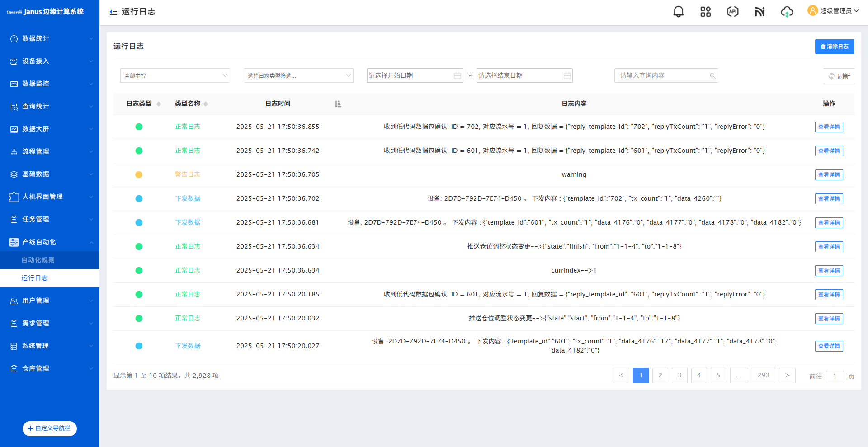Expand the 数据统计 sidebar menu
Viewport: 868px width, 447px height.
click(x=50, y=38)
